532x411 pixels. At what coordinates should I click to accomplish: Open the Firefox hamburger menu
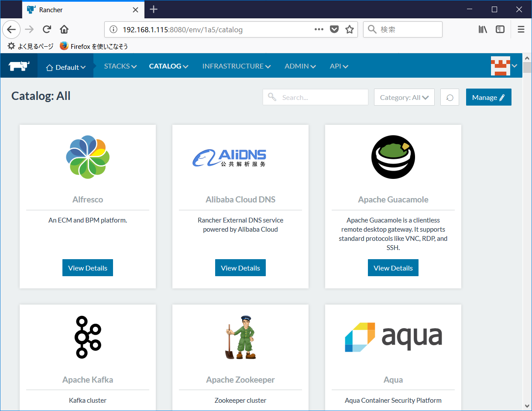[x=521, y=29]
